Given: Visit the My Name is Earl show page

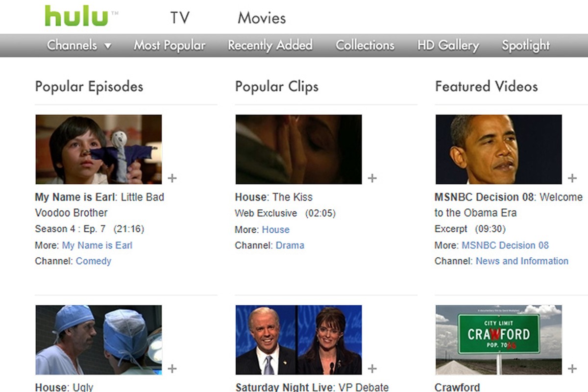Looking at the screenshot, I should 97,245.
